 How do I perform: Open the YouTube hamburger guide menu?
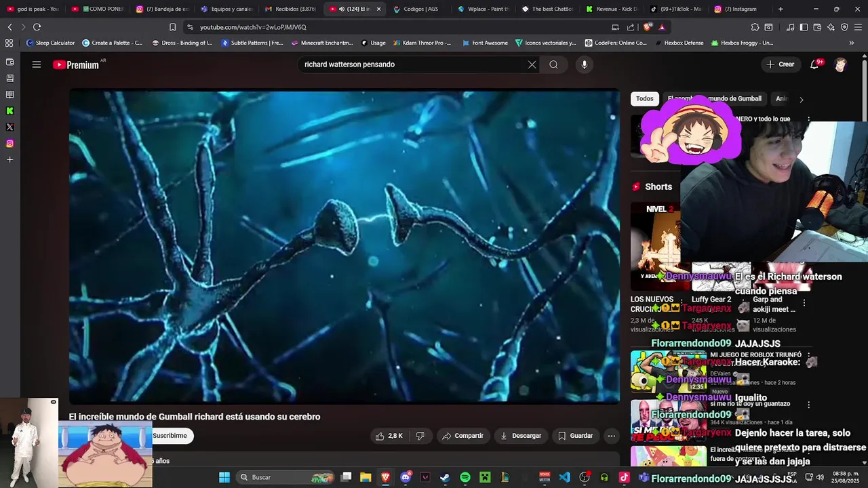pos(37,64)
